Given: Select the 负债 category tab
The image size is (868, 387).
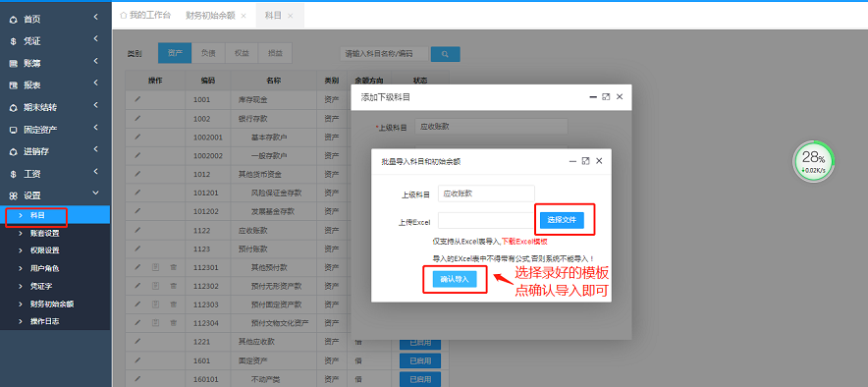Looking at the screenshot, I should 208,53.
